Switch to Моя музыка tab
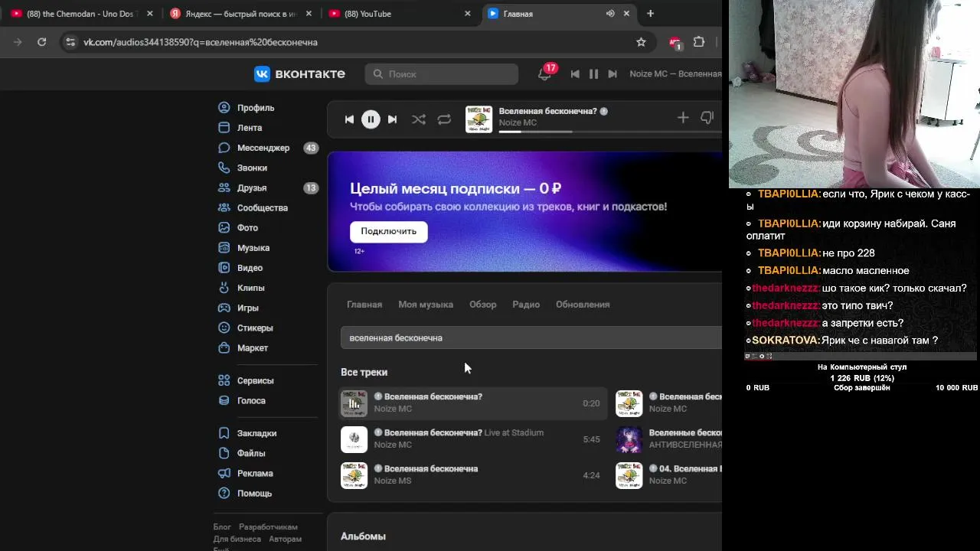Image resolution: width=980 pixels, height=551 pixels. point(426,305)
